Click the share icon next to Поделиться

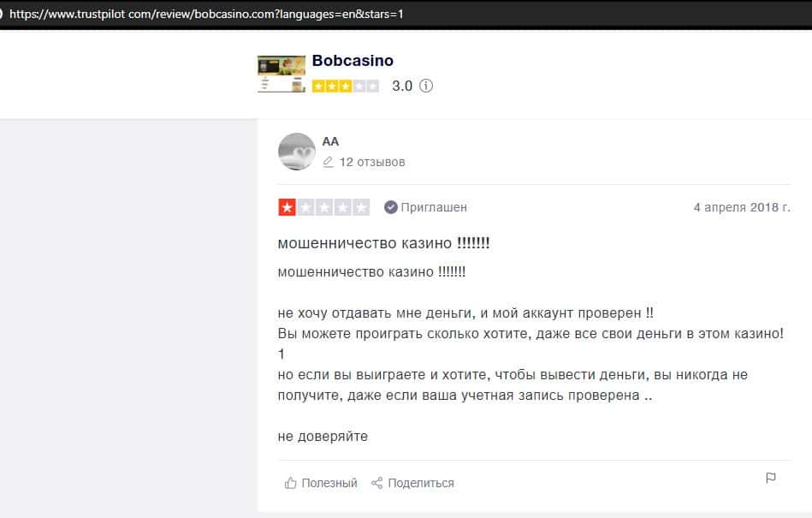click(377, 483)
